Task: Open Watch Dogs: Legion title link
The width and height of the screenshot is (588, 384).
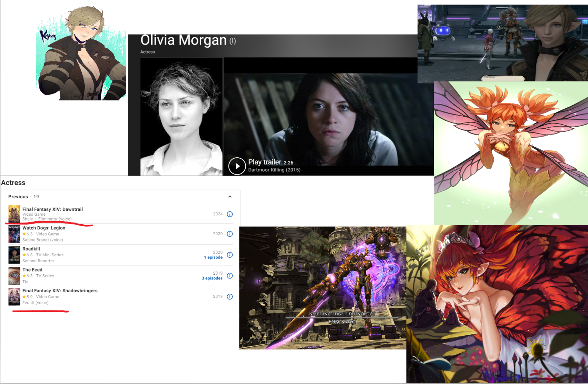Action: click(44, 228)
